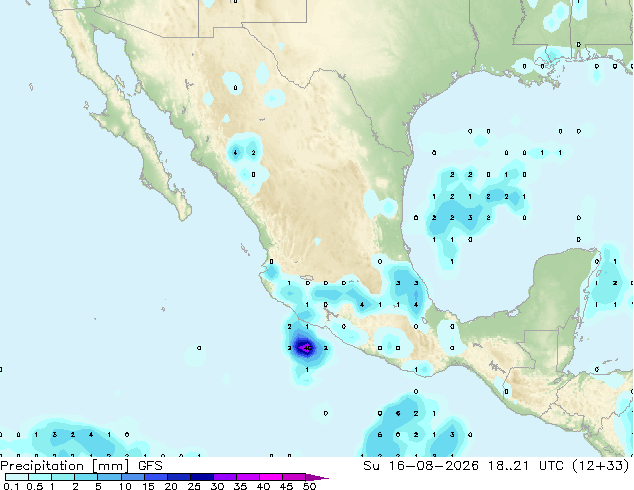Click the "50" legend label
The image size is (634, 490).
[309, 486]
